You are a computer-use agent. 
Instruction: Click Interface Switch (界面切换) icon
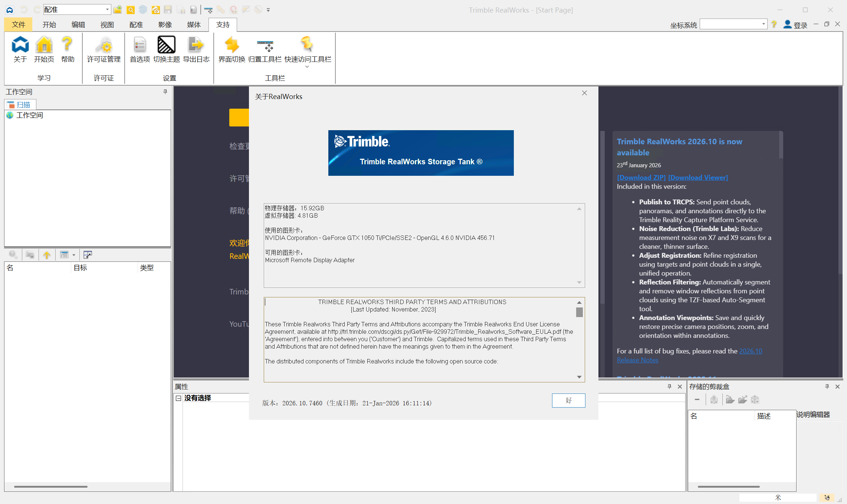pyautogui.click(x=232, y=49)
